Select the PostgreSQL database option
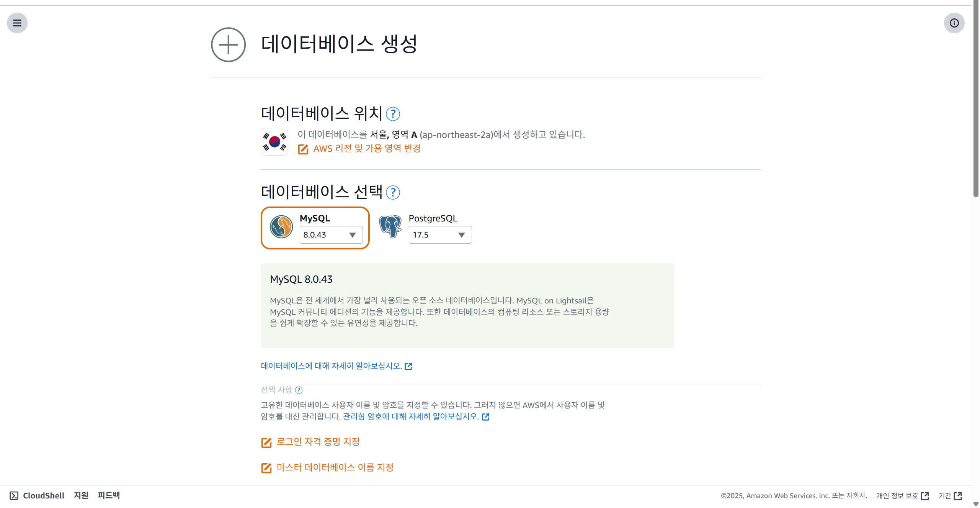Screen dimensions: 980x508 (x=433, y=218)
